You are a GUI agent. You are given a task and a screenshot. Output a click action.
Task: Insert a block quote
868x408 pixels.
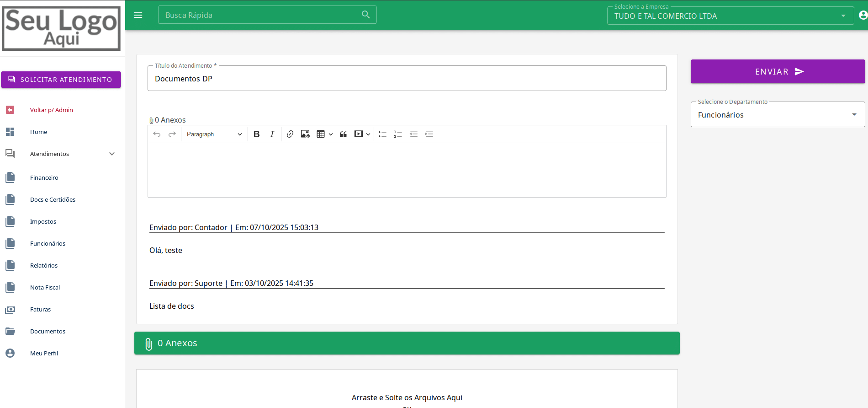coord(343,134)
